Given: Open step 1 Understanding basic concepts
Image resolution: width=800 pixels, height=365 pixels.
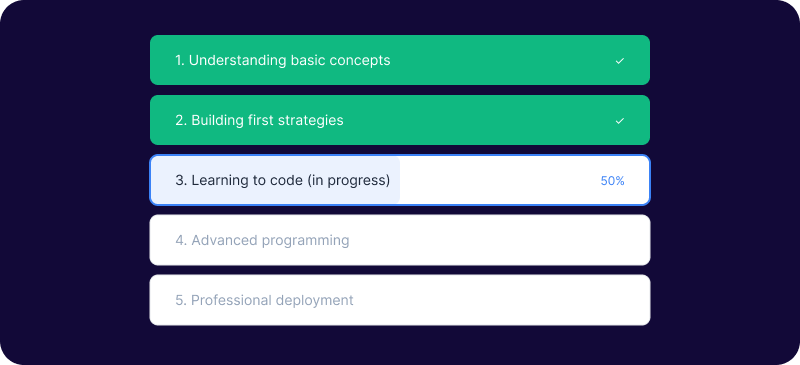Looking at the screenshot, I should pyautogui.click(x=400, y=60).
